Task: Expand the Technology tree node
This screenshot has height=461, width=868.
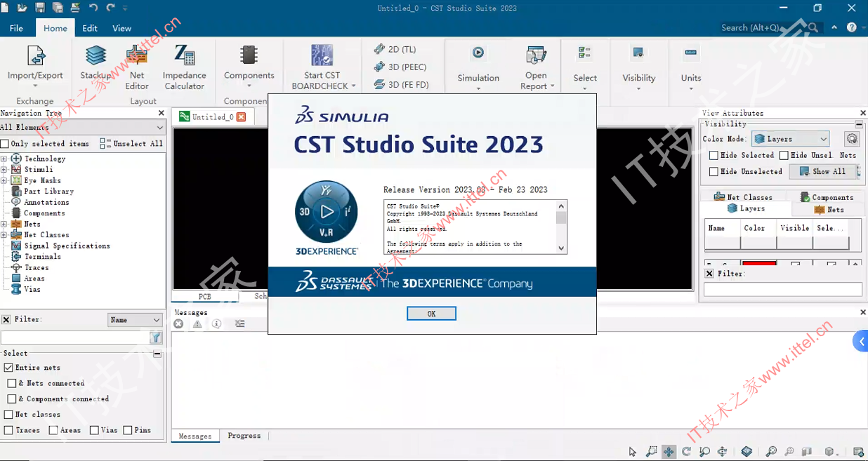Action: click(4, 159)
